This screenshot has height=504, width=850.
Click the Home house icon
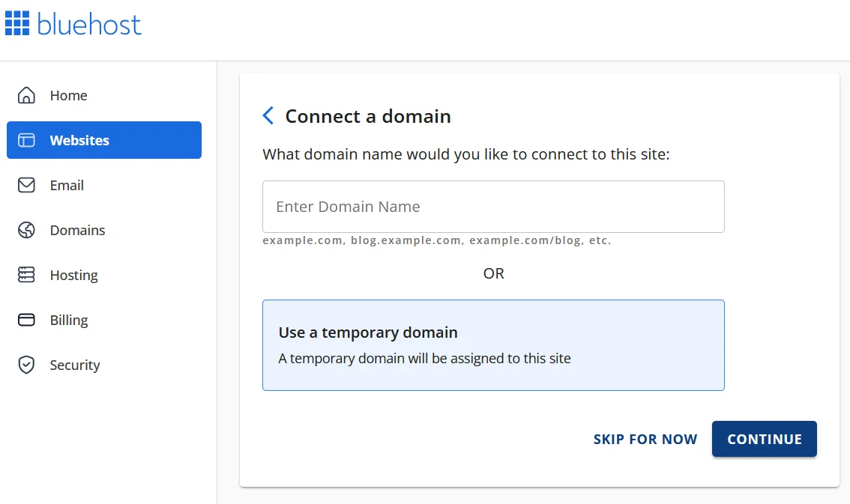pos(26,95)
